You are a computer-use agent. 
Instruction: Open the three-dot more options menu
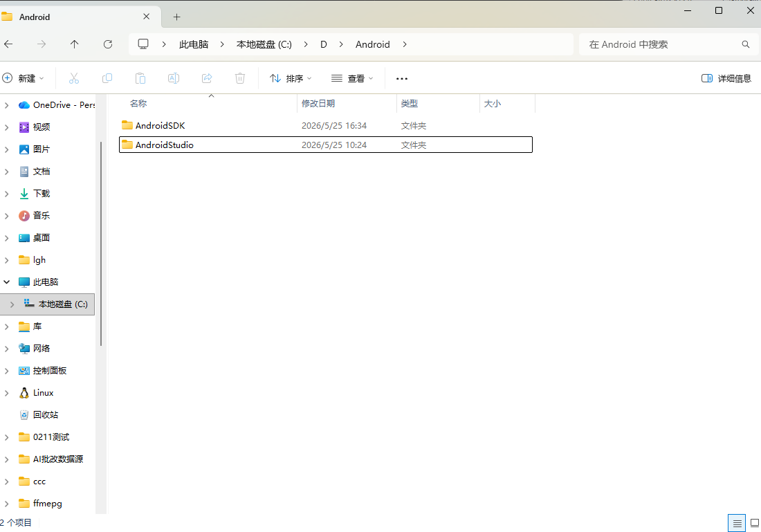click(x=402, y=78)
